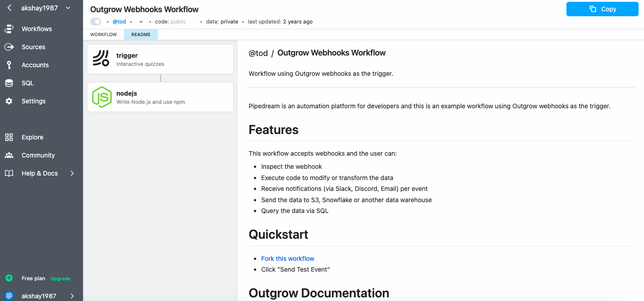Screen dimensions: 644x301
Task: Open Workflows from the sidebar menu
Action: pyautogui.click(x=37, y=29)
